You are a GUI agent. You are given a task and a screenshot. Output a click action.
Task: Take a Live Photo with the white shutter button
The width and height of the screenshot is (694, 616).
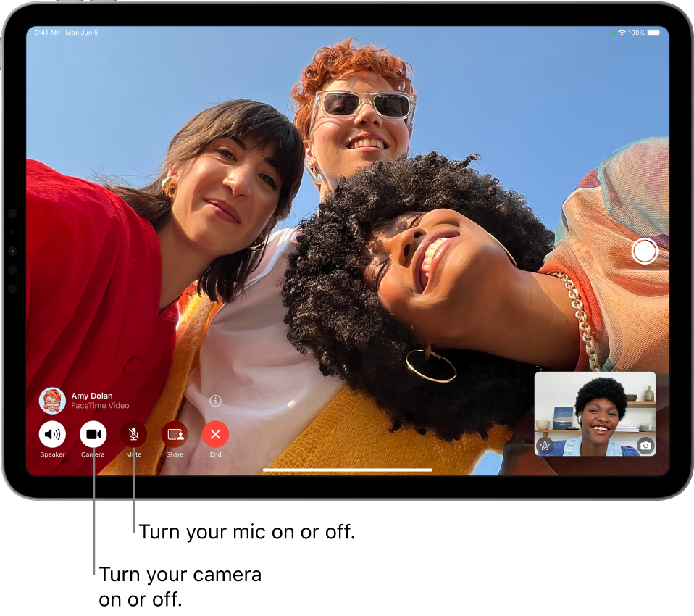[x=644, y=251]
